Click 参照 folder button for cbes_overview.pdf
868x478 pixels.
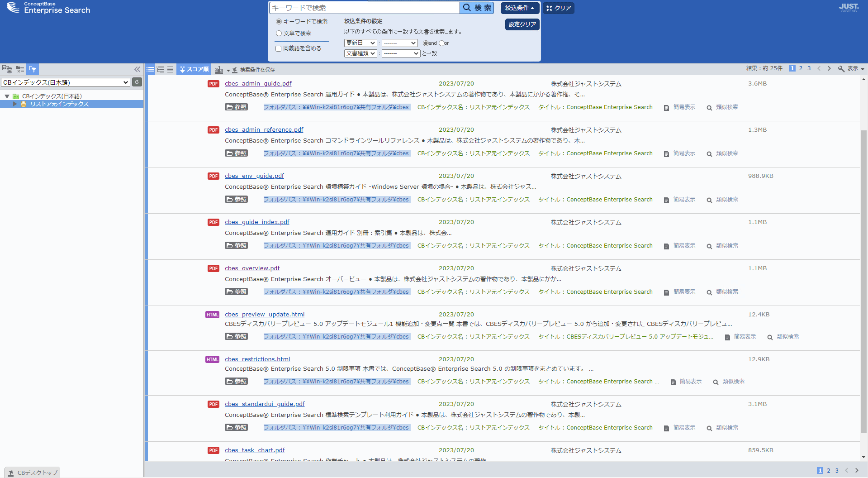(237, 292)
